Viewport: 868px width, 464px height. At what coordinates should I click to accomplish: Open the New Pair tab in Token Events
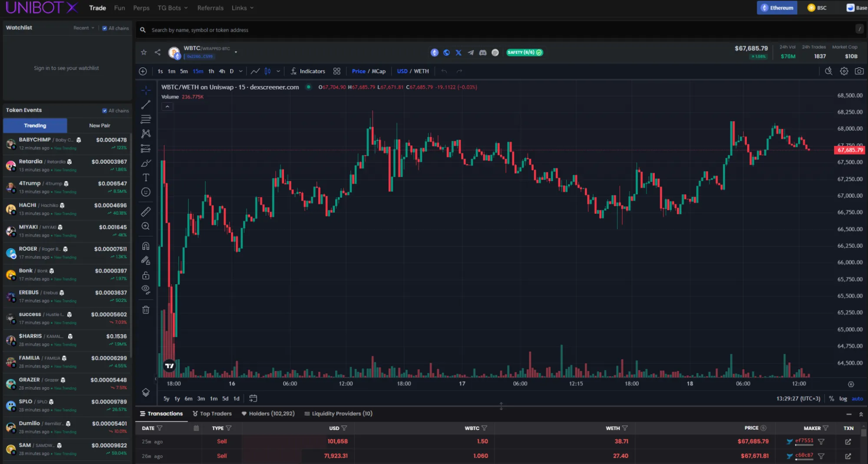99,125
